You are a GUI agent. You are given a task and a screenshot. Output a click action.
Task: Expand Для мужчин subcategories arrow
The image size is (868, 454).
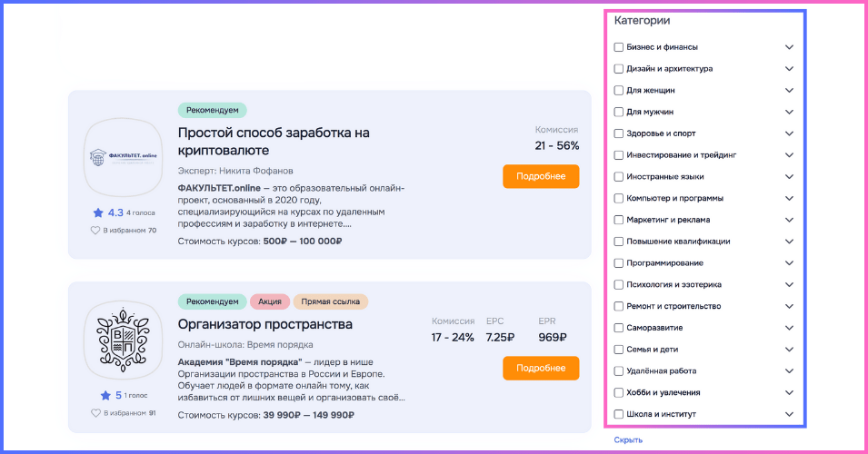pyautogui.click(x=790, y=113)
